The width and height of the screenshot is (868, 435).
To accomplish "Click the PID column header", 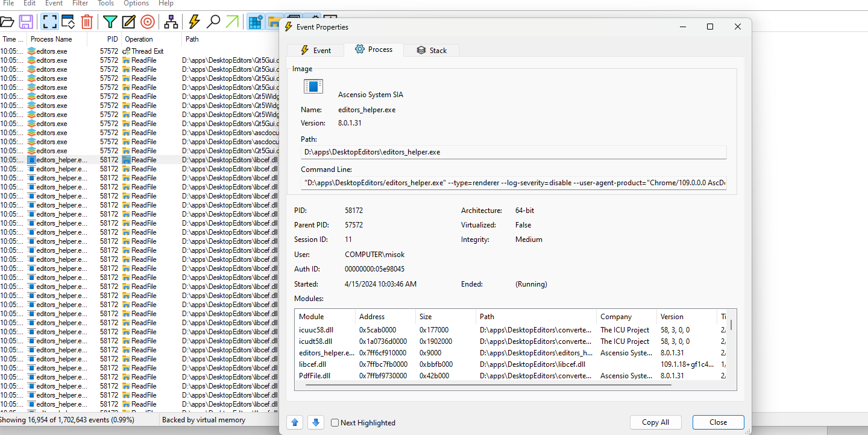I will point(105,39).
